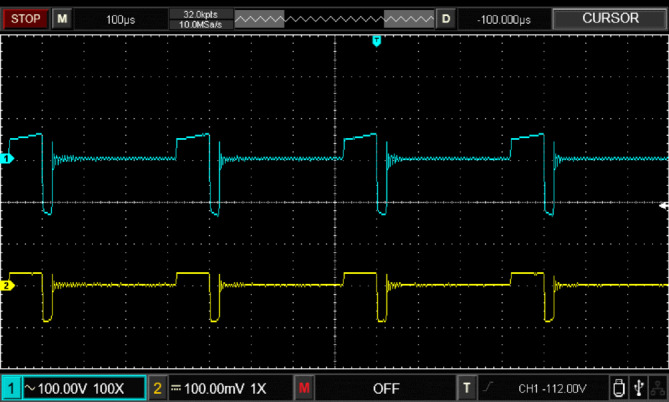Click the channel 1 AC coupling symbol
This screenshot has width=669, height=402.
tap(30, 388)
